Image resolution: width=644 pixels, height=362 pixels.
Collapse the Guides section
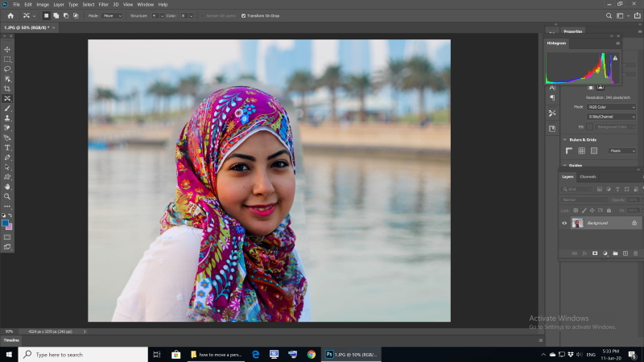pos(565,166)
